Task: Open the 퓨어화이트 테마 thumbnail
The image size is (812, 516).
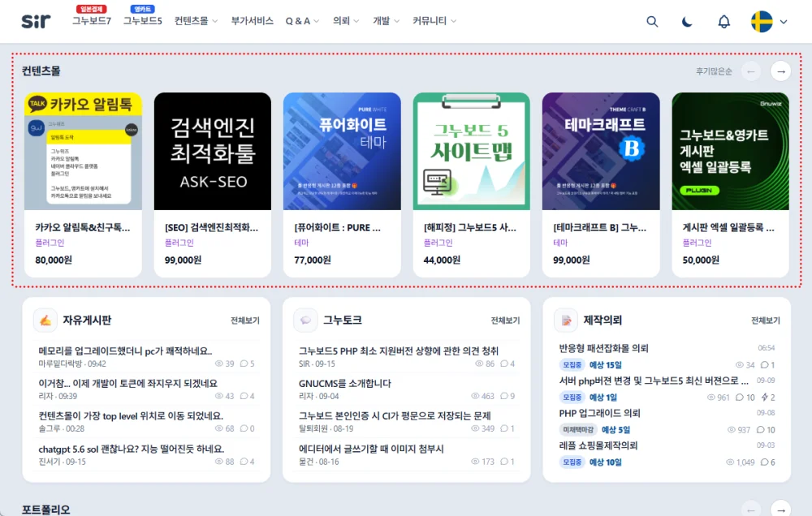Action: [x=342, y=151]
